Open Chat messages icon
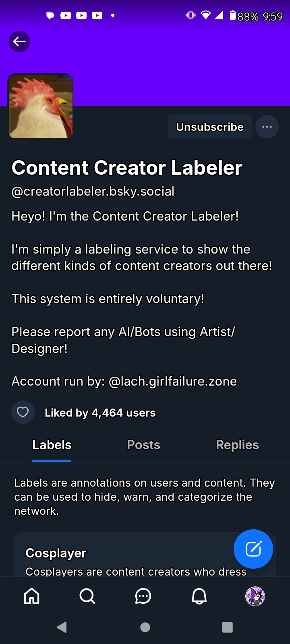 (143, 596)
